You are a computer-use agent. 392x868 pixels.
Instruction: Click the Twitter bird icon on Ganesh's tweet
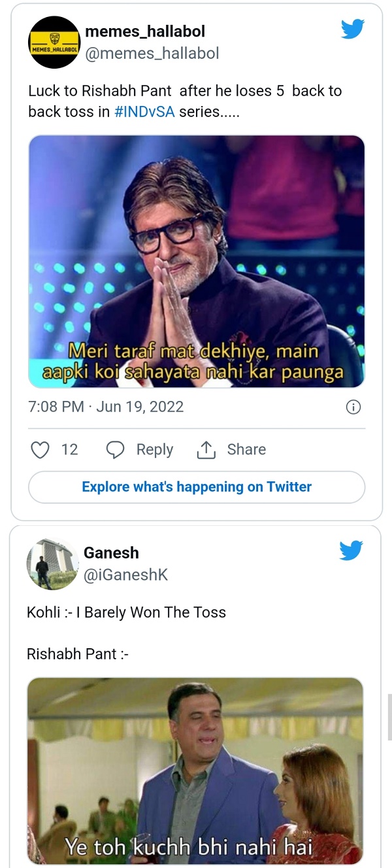(x=351, y=551)
